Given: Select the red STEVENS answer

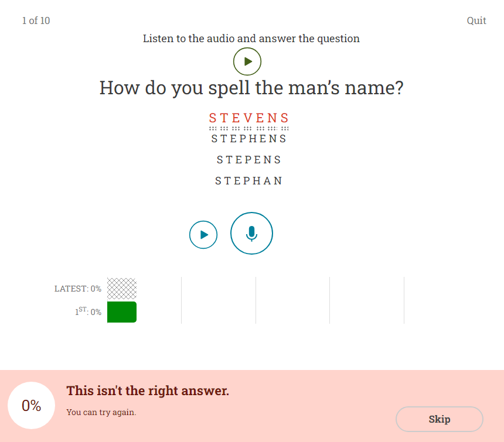Looking at the screenshot, I should 249,118.
